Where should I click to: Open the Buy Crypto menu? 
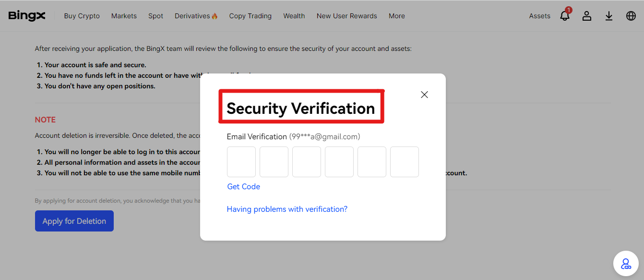click(x=82, y=16)
